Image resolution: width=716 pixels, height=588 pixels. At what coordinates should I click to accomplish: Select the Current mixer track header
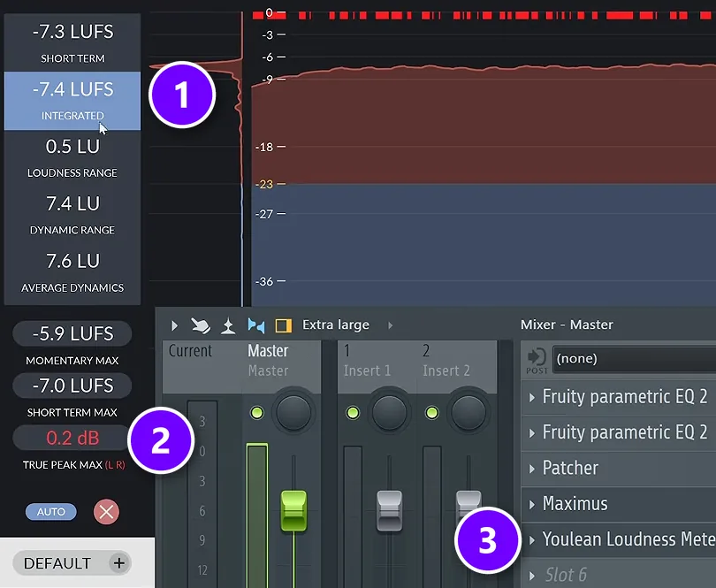(x=202, y=367)
